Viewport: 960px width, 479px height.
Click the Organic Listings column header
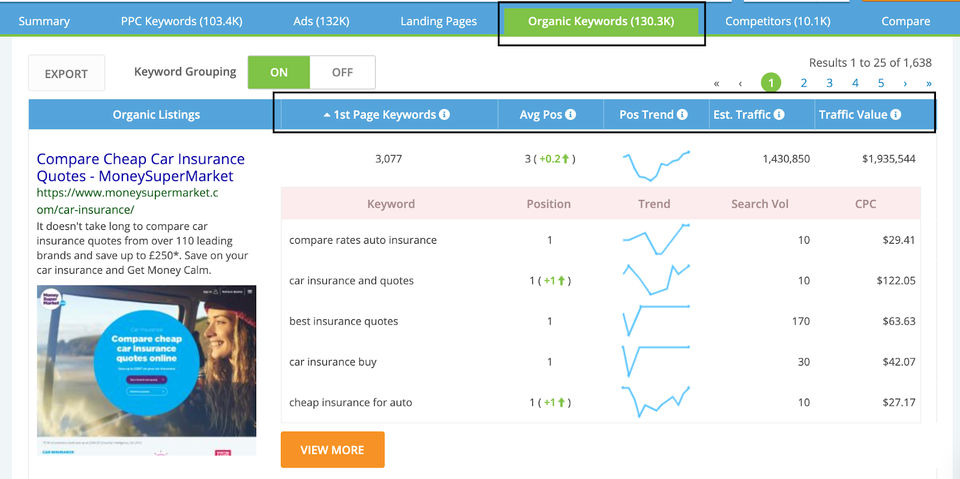(x=156, y=115)
